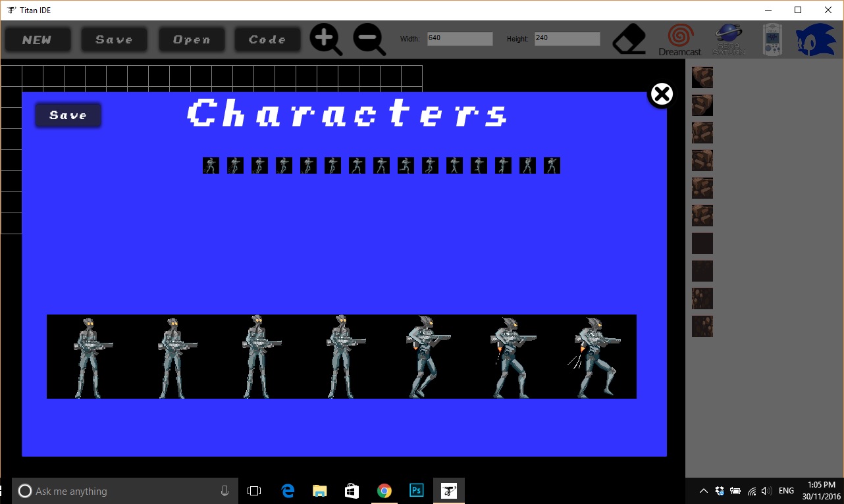Choose the Dreamcast platform icon
The image size is (844, 504).
pos(680,39)
